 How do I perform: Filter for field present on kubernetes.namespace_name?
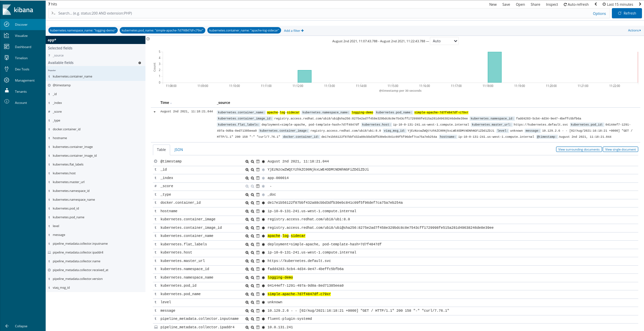point(263,278)
